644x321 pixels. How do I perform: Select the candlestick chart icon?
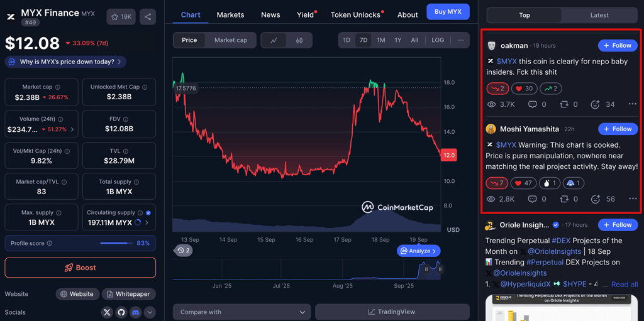pyautogui.click(x=299, y=40)
